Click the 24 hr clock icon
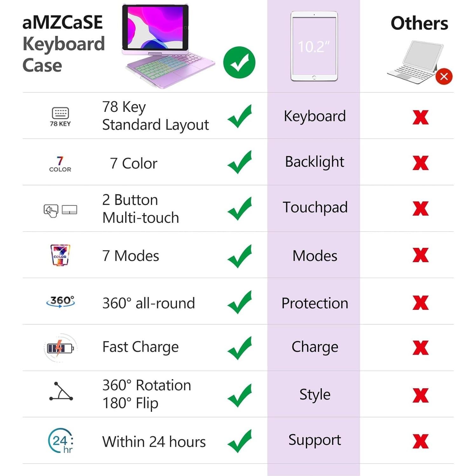The image size is (476, 476). click(61, 441)
